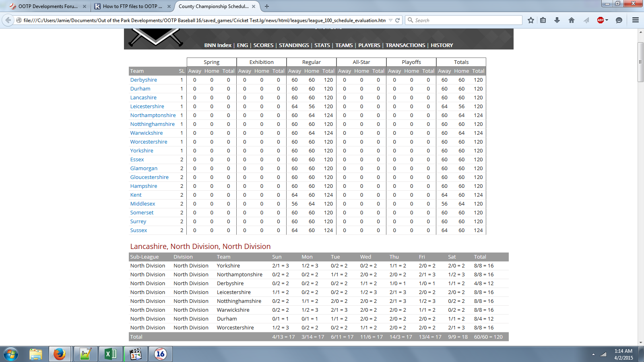Viewport: 644px width, 362px height.
Task: Open Notepad++ from the taskbar
Action: [x=85, y=354]
